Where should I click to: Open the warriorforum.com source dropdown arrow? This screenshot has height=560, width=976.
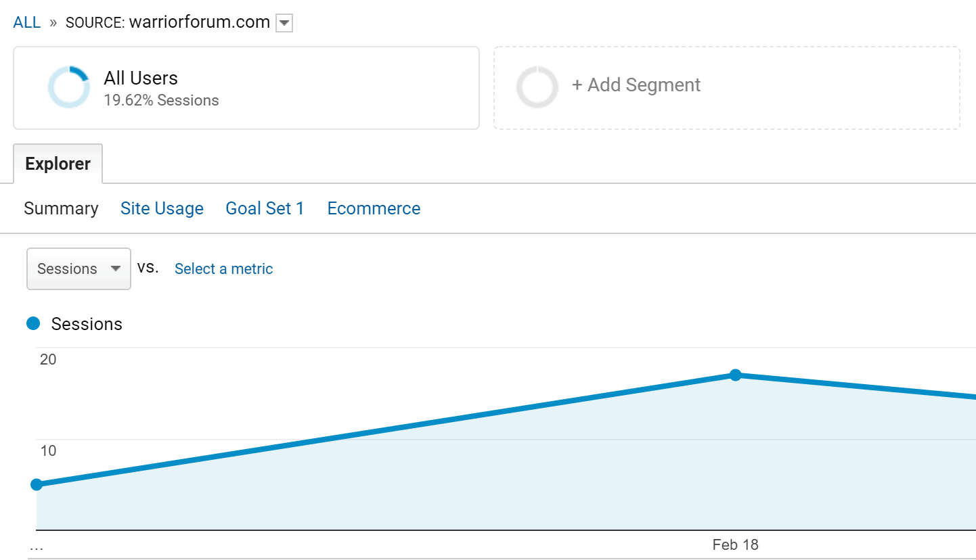[284, 22]
